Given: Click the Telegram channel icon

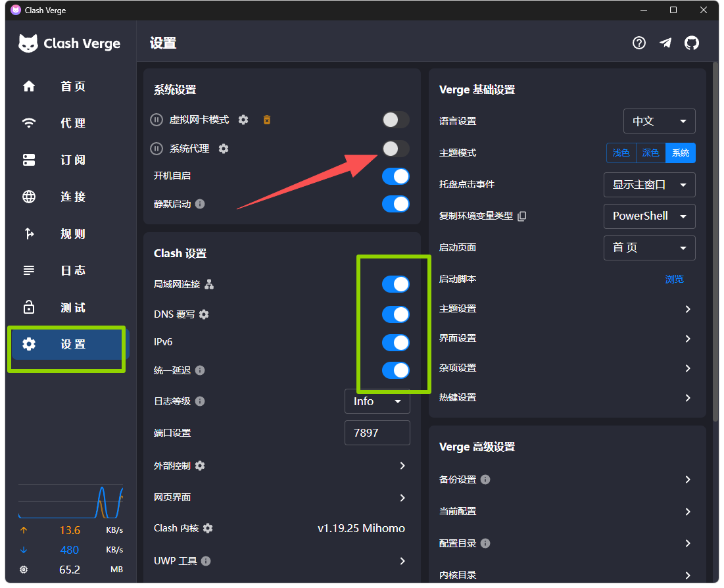Looking at the screenshot, I should (x=665, y=43).
